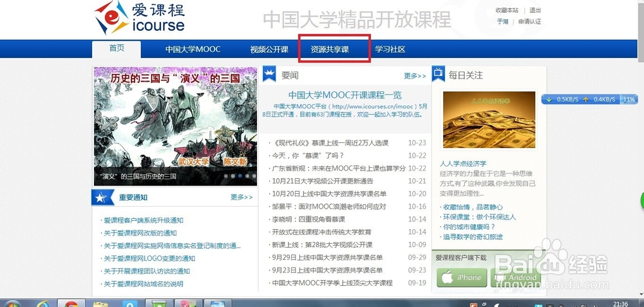Viewport: 644px width, 307px height.
Task: Open 9月29日上线中国大学资源共享课名单
Action: point(327,257)
